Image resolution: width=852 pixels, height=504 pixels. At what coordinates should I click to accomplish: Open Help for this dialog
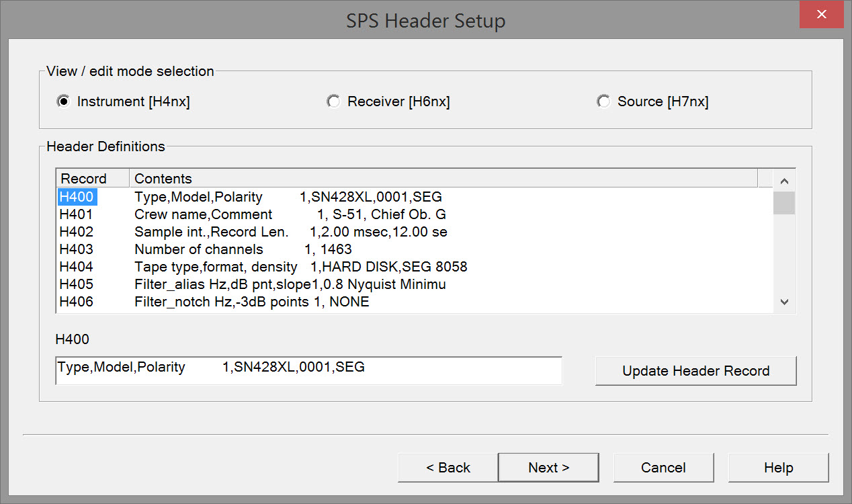click(x=778, y=468)
